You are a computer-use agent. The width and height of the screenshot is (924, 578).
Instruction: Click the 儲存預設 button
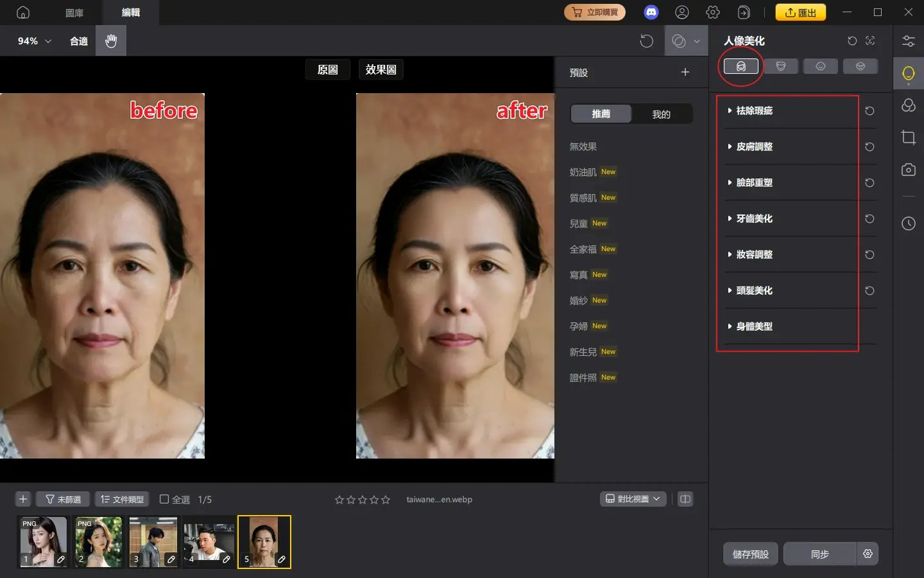click(750, 554)
